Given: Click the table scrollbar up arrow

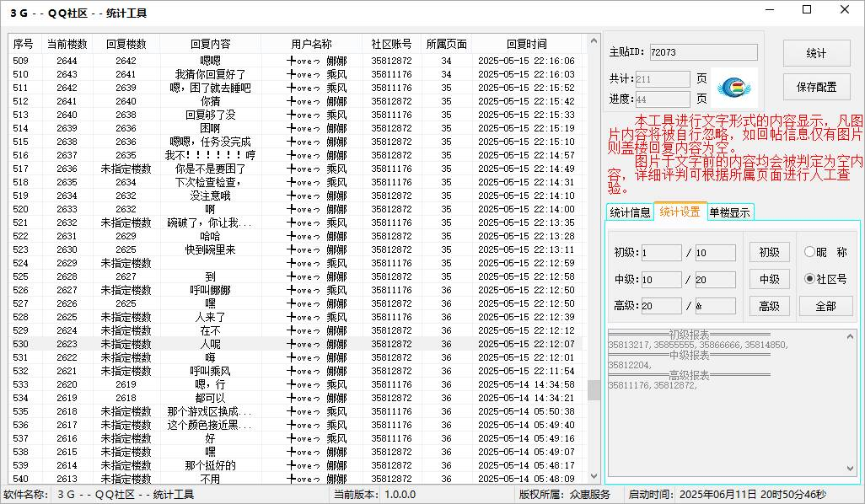Looking at the screenshot, I should click(594, 40).
